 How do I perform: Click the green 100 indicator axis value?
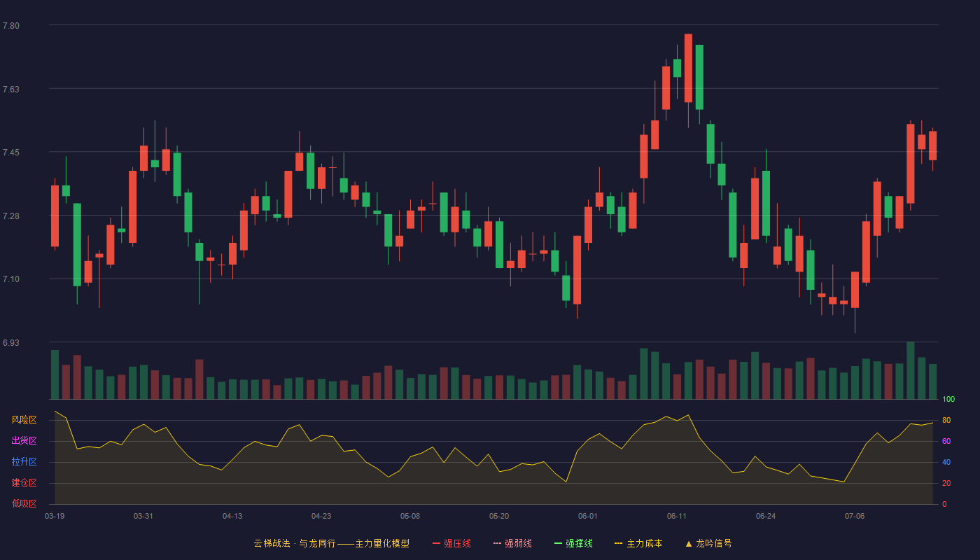948,399
